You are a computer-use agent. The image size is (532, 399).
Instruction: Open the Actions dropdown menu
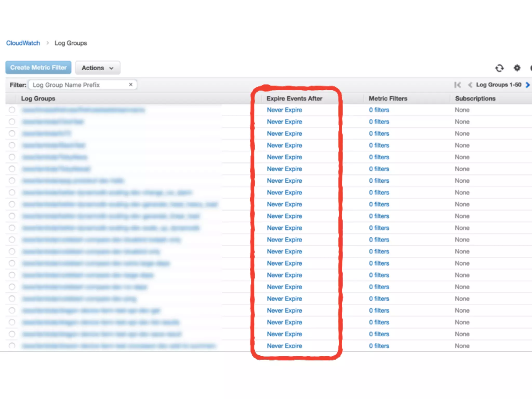click(98, 68)
